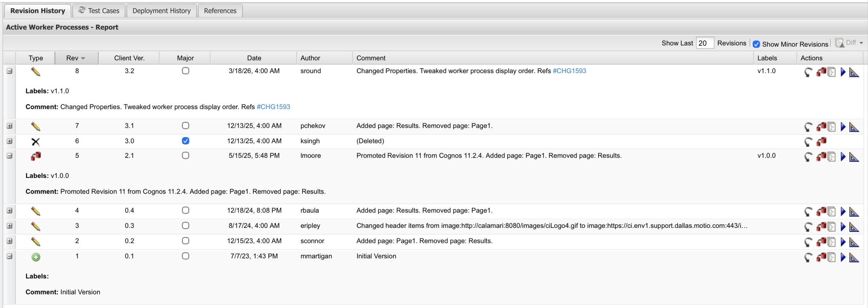Open the Diff dropdown menu
Viewport: 868px width, 308px height.
(861, 43)
